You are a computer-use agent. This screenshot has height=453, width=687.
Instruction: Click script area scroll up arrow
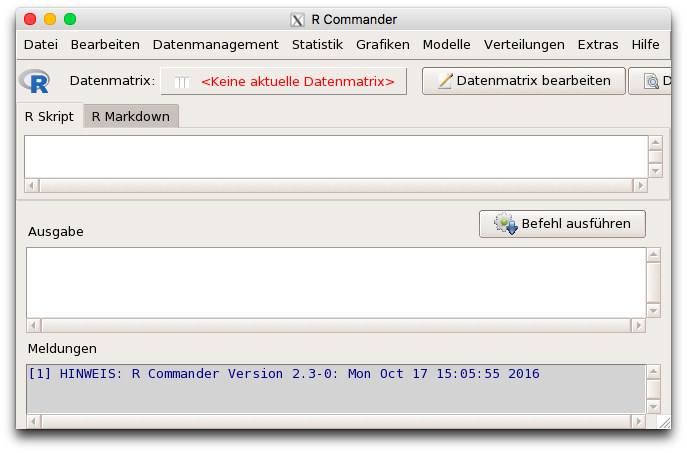[655, 142]
